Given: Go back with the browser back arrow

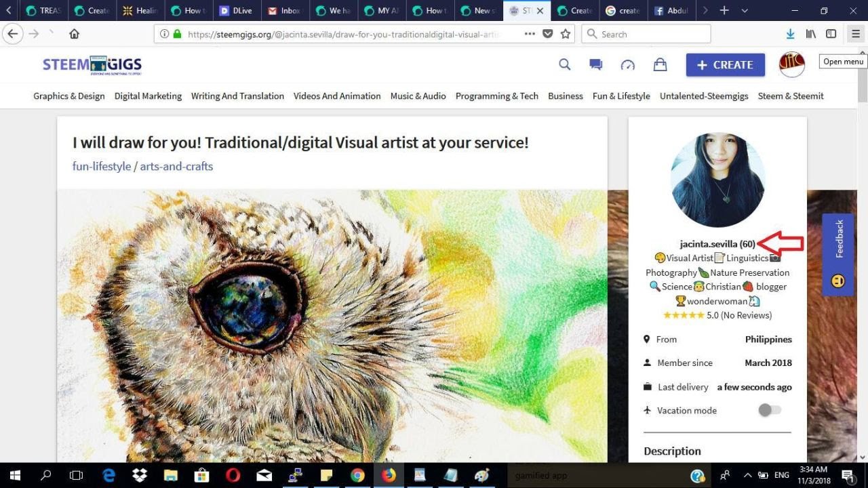Looking at the screenshot, I should [x=13, y=34].
